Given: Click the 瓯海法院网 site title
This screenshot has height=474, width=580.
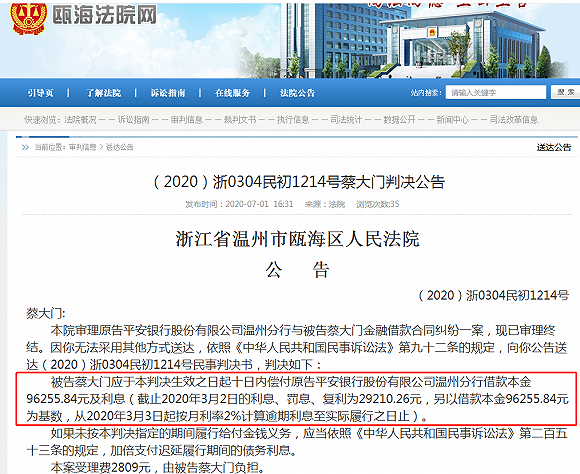Looking at the screenshot, I should click(104, 15).
